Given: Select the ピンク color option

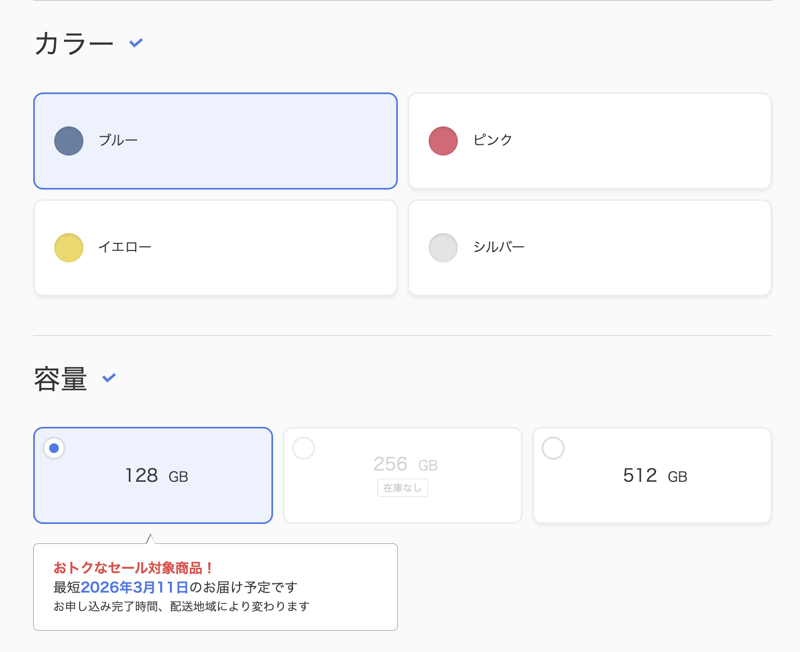Looking at the screenshot, I should coord(589,141).
